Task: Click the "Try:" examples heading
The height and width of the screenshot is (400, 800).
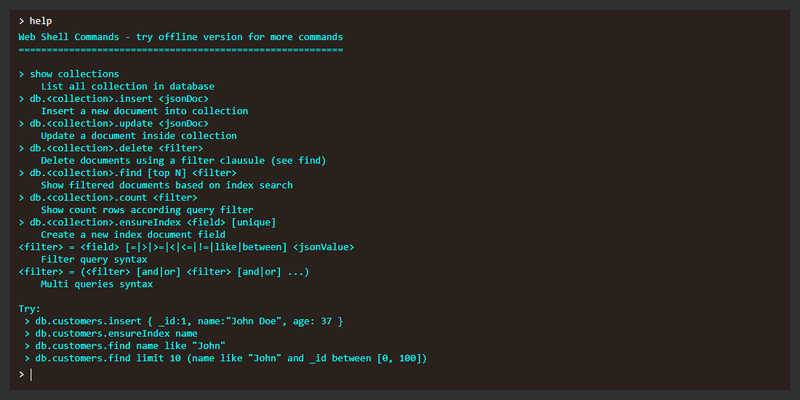Action: 30,309
